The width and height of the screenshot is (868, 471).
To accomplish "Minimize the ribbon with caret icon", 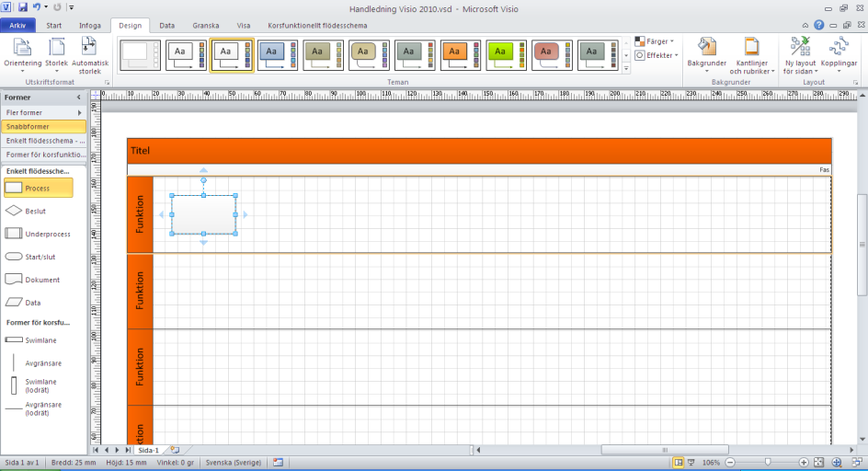I will click(x=805, y=26).
